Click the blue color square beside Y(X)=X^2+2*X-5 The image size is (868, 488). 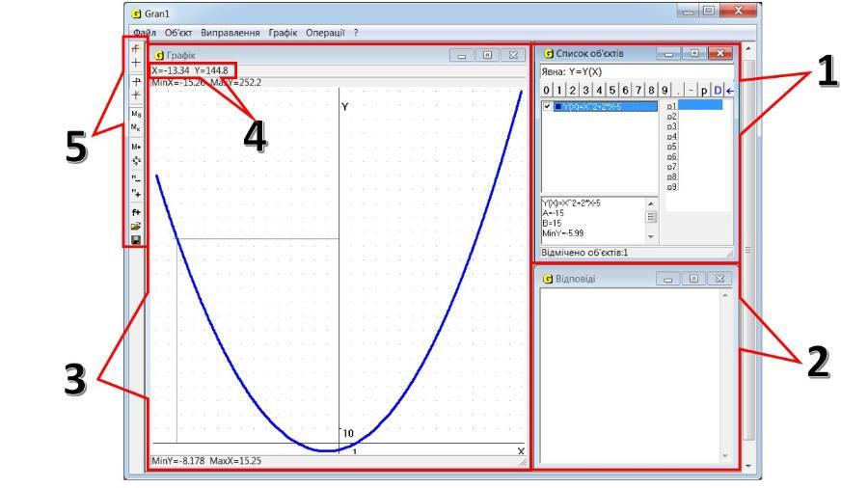(x=558, y=106)
